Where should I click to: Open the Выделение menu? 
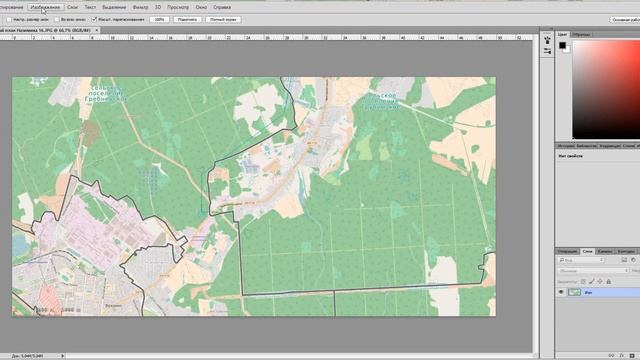click(x=114, y=7)
